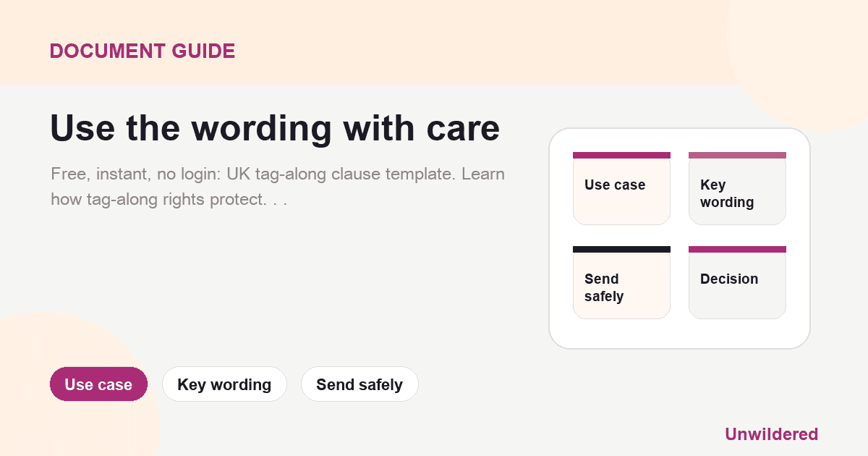868x456 pixels.
Task: Click the white panel containing four cards
Action: point(679,238)
